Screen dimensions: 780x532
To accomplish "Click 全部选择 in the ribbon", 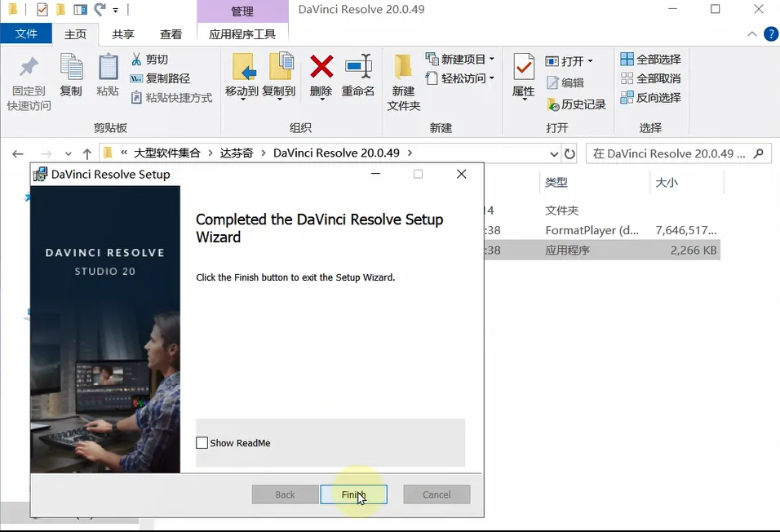I will (x=650, y=60).
